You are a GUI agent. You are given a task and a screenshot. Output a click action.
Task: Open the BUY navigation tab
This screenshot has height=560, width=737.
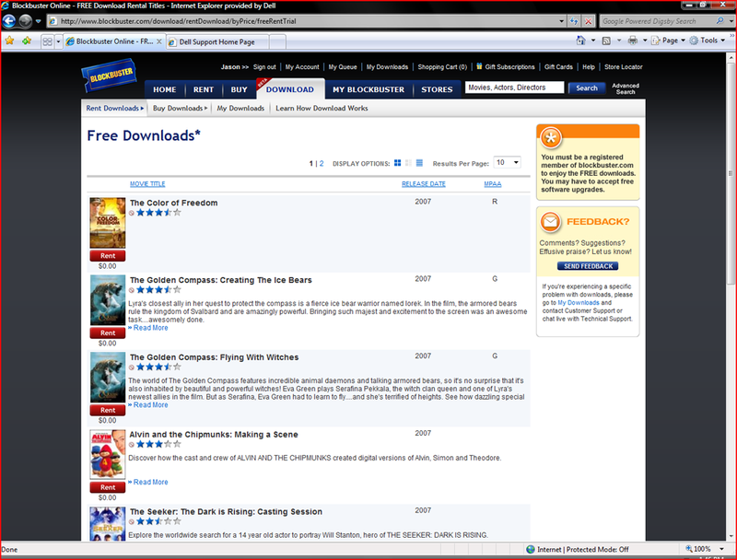click(239, 89)
